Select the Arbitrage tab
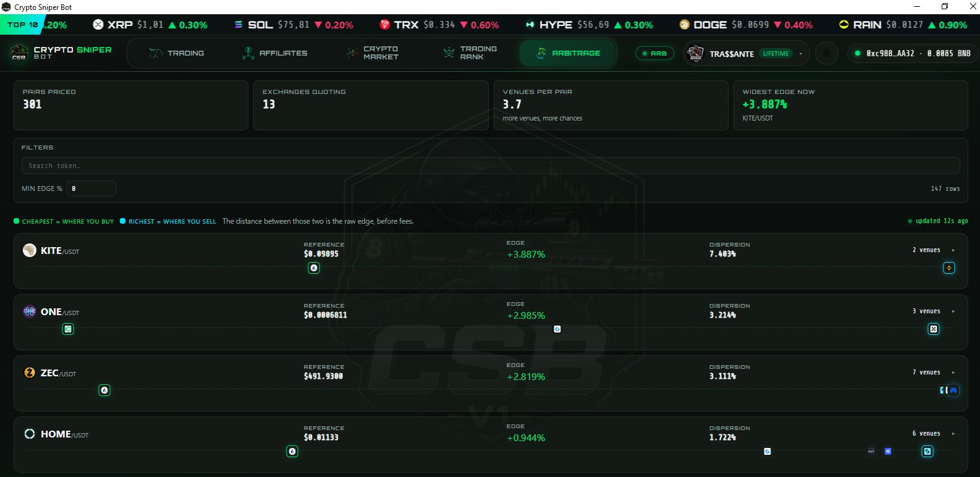Screen dimensions: 980x477 568,53
